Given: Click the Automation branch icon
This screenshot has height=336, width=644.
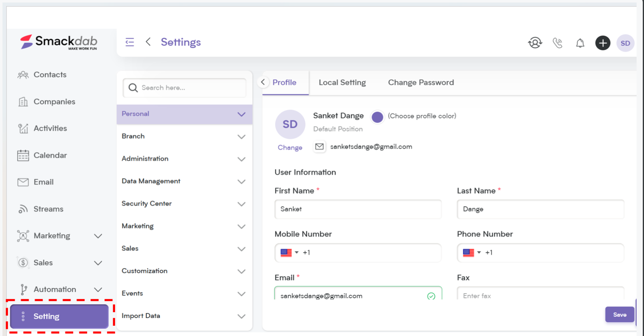Looking at the screenshot, I should tap(24, 290).
